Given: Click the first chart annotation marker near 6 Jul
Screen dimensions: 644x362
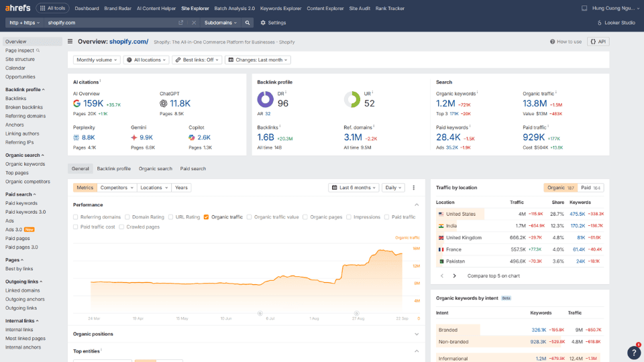Looking at the screenshot, I should tap(260, 313).
